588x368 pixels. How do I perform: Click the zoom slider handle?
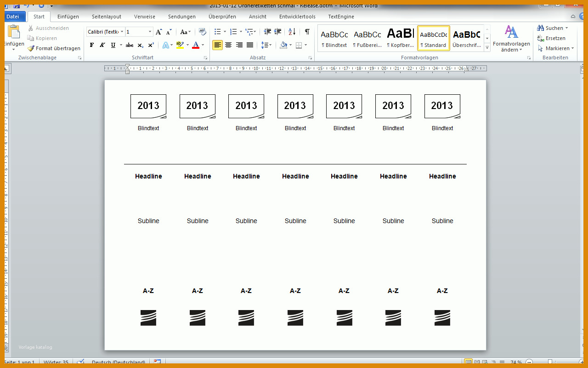[550, 362]
